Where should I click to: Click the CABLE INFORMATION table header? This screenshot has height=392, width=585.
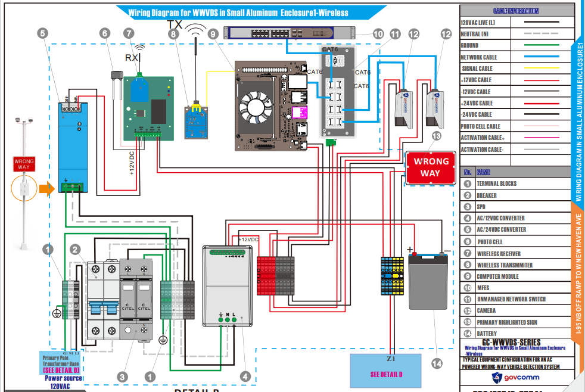tap(516, 11)
